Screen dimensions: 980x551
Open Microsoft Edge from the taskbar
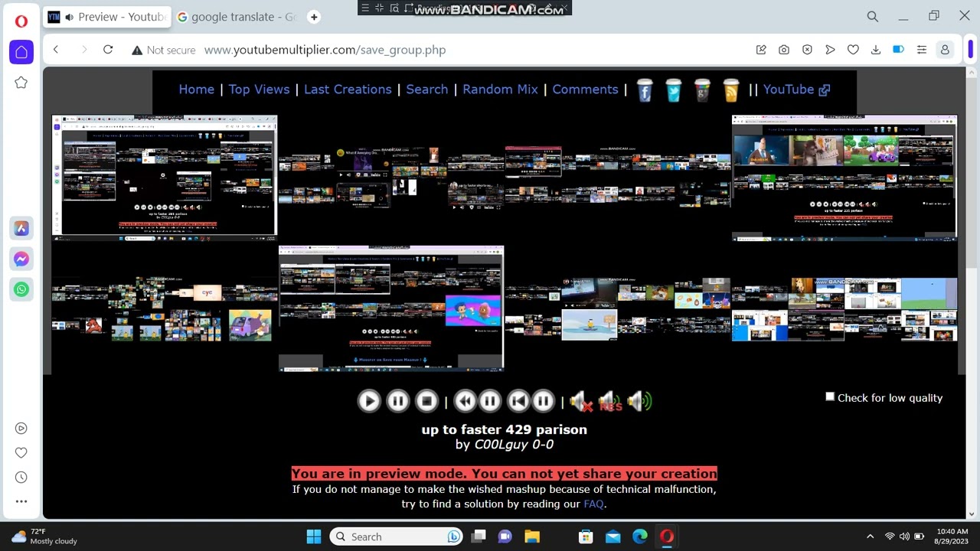click(x=640, y=536)
